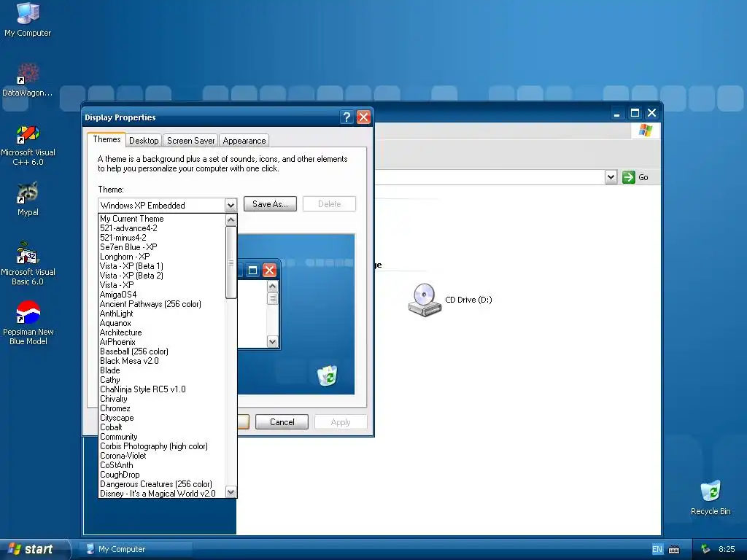Select Community theme
The width and height of the screenshot is (747, 560).
pos(162,437)
